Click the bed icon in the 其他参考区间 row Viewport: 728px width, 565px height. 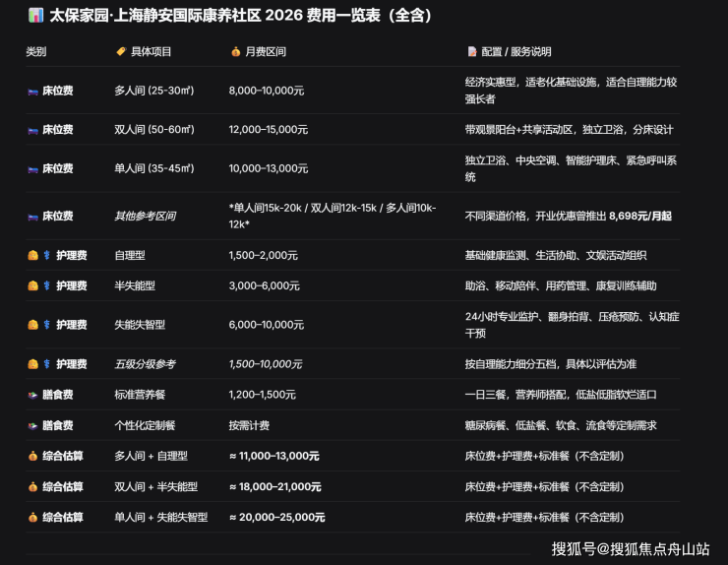click(33, 217)
